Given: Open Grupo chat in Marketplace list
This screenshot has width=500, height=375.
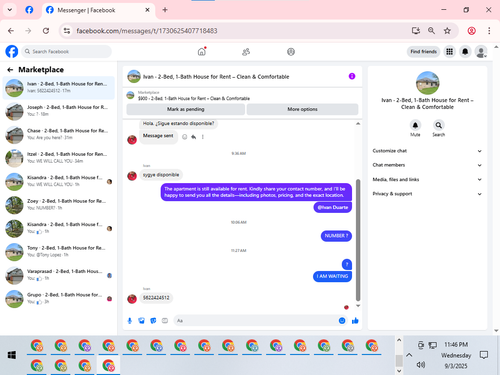Looking at the screenshot, I should click(x=59, y=298).
